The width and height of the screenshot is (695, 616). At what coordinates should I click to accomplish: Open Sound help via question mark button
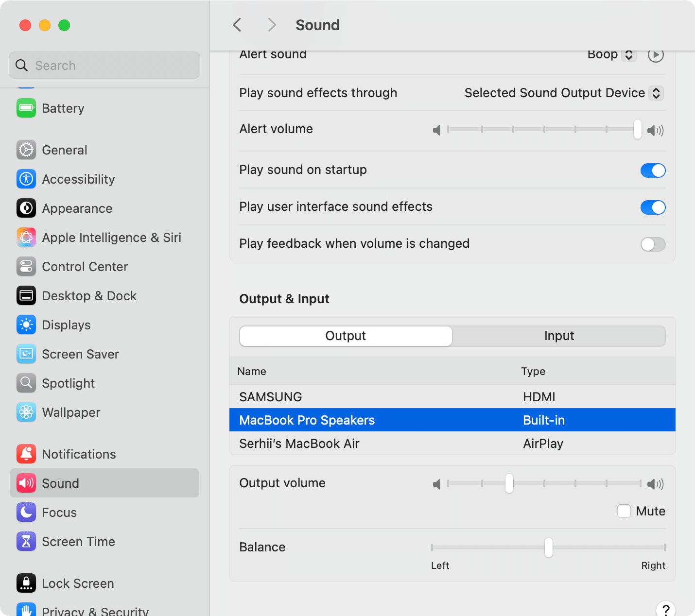666,609
